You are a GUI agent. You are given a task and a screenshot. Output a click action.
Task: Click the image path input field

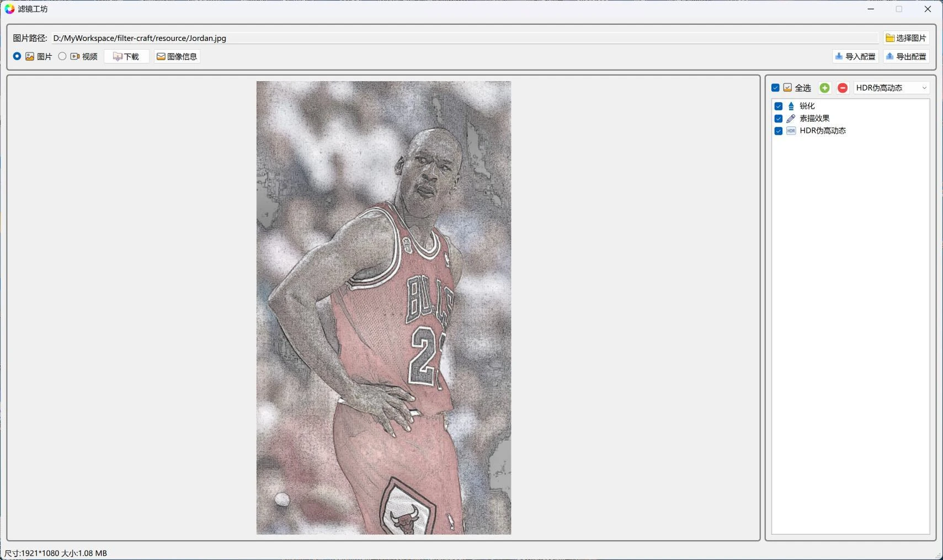click(465, 38)
